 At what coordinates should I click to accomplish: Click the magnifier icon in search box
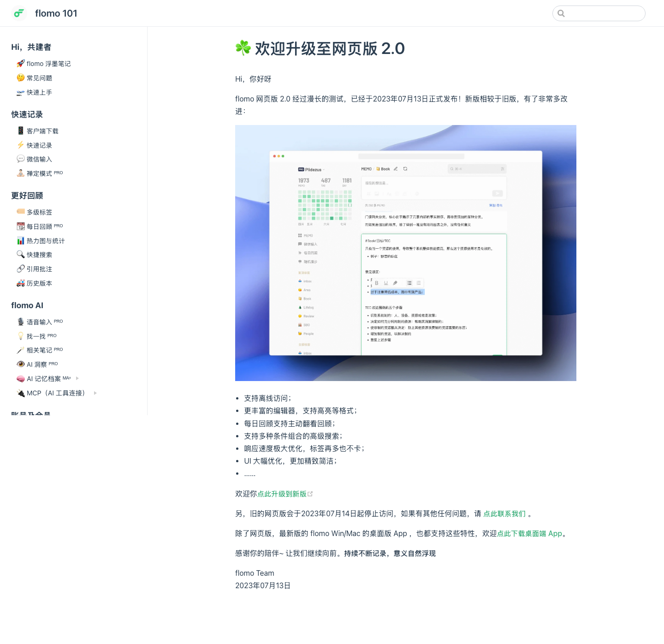pyautogui.click(x=561, y=13)
